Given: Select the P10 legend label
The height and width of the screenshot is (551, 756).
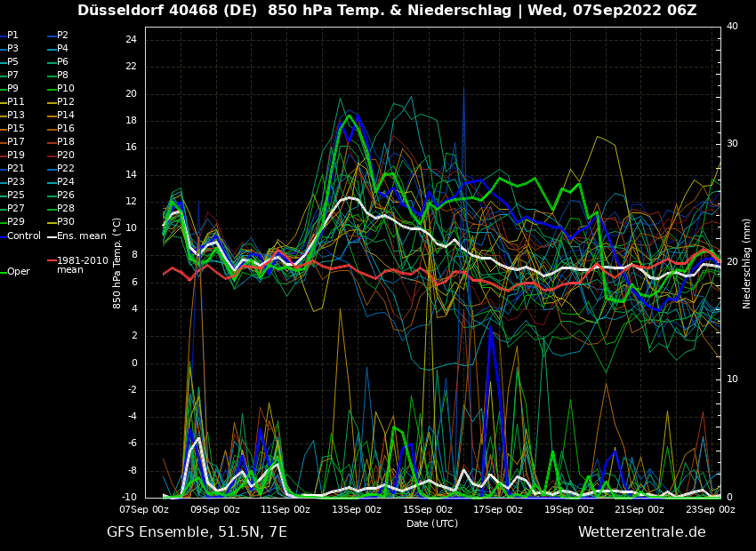Looking at the screenshot, I should [66, 89].
